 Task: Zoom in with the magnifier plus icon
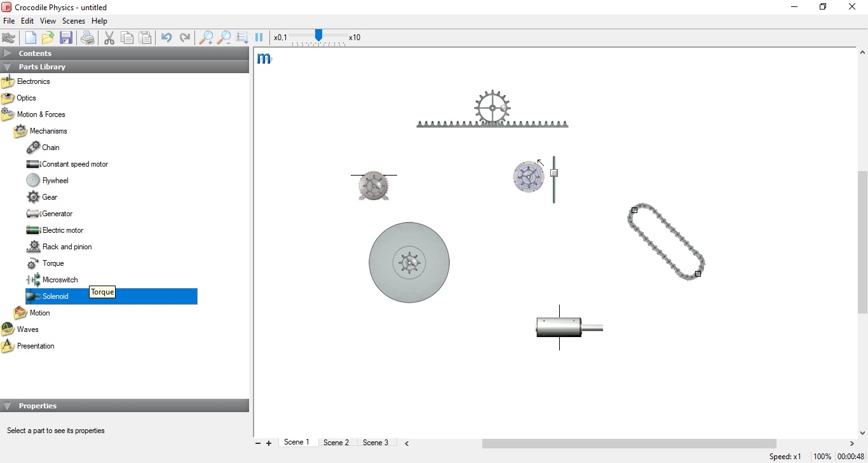206,38
